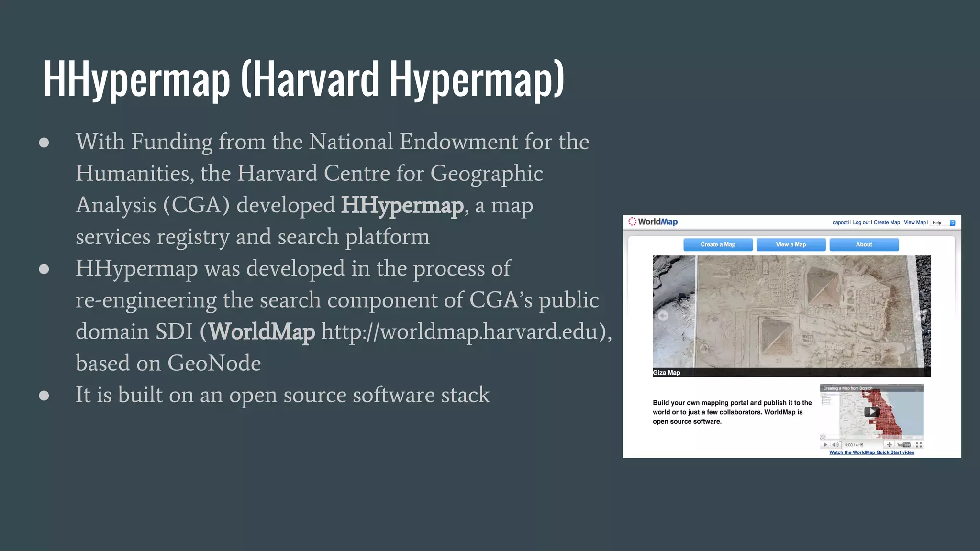Viewport: 980px width, 551px height.
Task: Click the video time 0:00 / 4:15
Action: pos(854,445)
